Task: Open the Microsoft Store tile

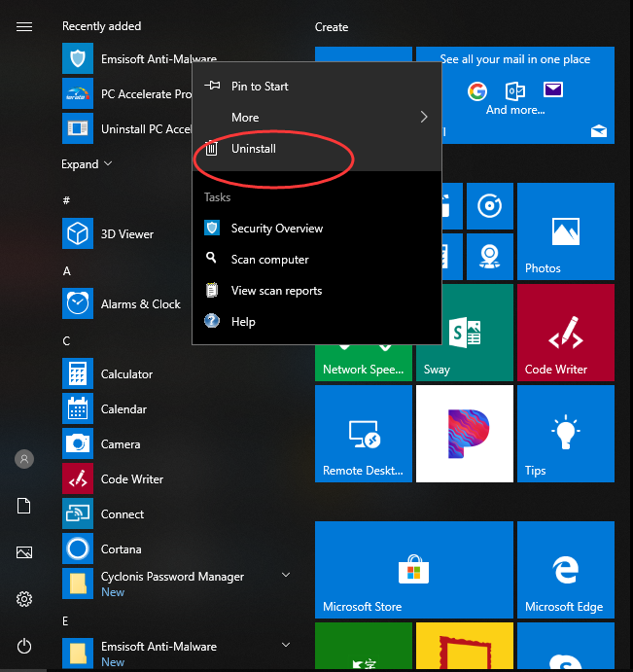Action: pyautogui.click(x=414, y=570)
